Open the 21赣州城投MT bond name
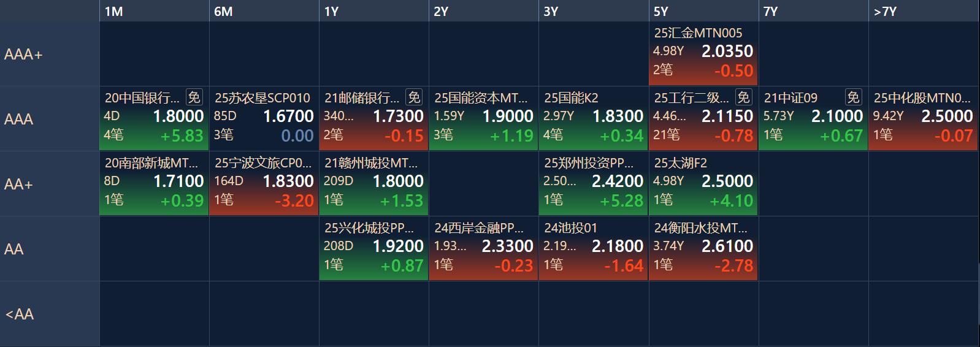The image size is (980, 347). tap(371, 163)
